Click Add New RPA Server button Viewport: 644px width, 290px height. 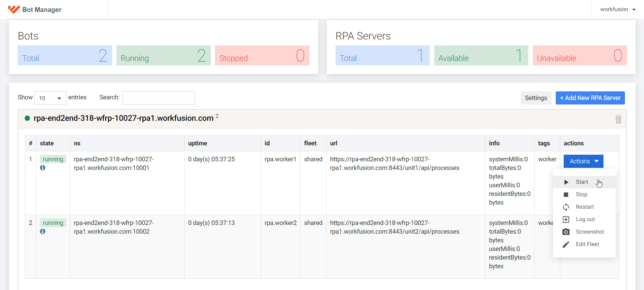[x=590, y=98]
